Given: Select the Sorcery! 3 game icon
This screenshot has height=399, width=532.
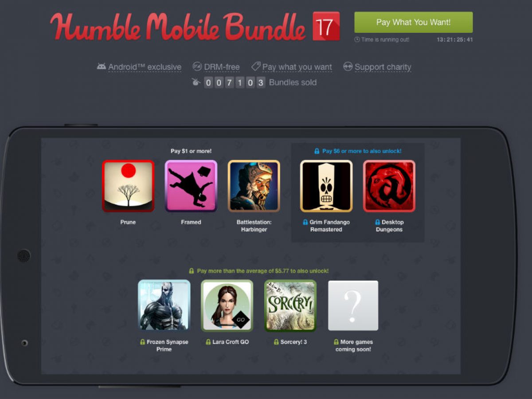Looking at the screenshot, I should coord(290,305).
